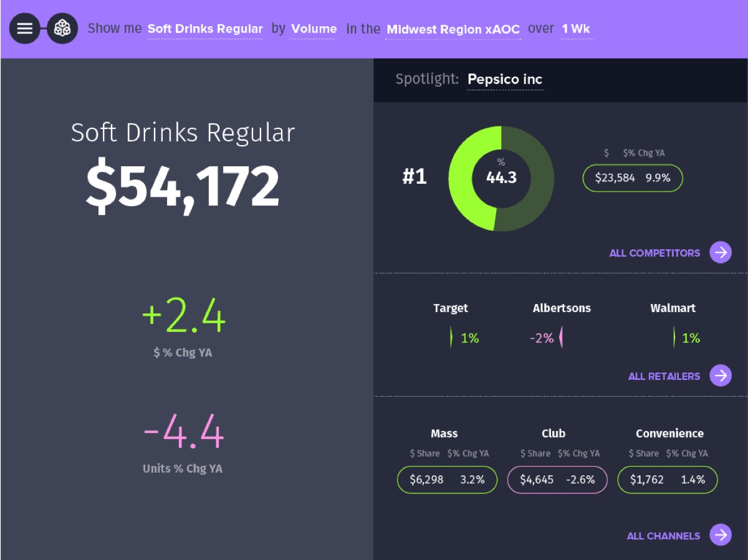The image size is (748, 560).
Task: Open the 1 Wk time period selector
Action: click(x=577, y=29)
